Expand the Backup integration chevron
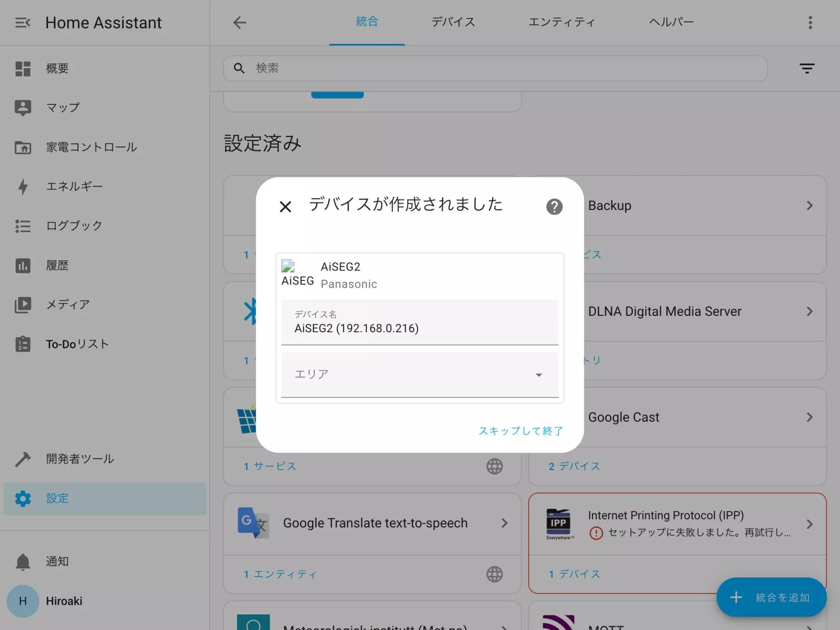840x630 pixels. pyautogui.click(x=810, y=206)
